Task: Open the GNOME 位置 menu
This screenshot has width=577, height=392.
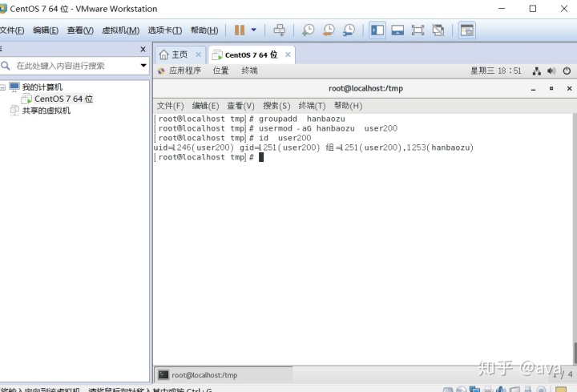Action: tap(221, 71)
